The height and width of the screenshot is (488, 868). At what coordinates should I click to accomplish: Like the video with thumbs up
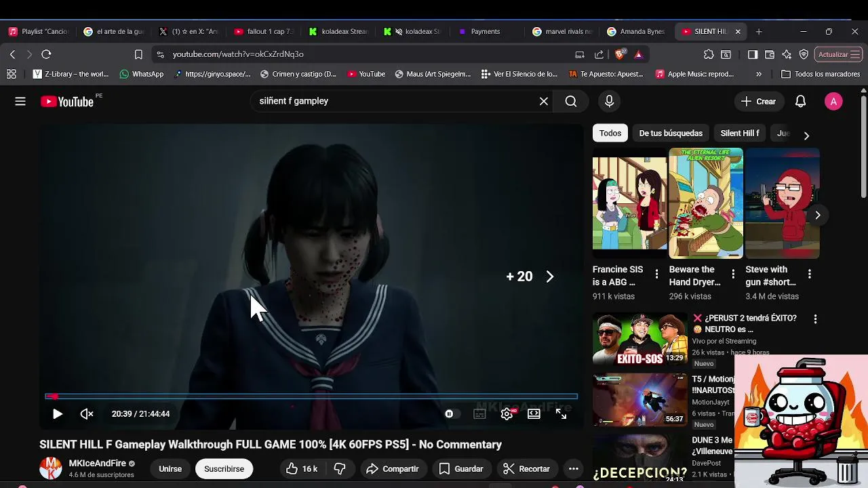pos(300,469)
